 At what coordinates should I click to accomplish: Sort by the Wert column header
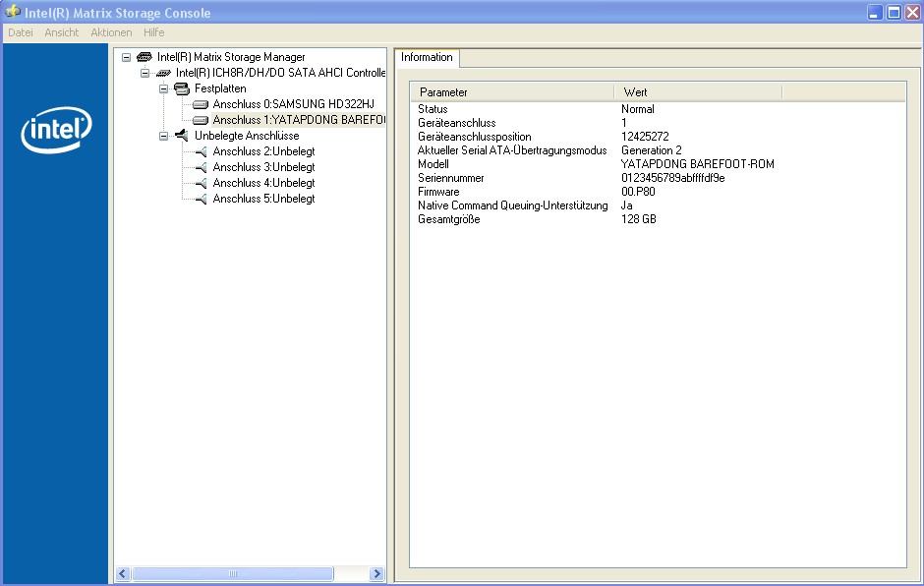698,92
